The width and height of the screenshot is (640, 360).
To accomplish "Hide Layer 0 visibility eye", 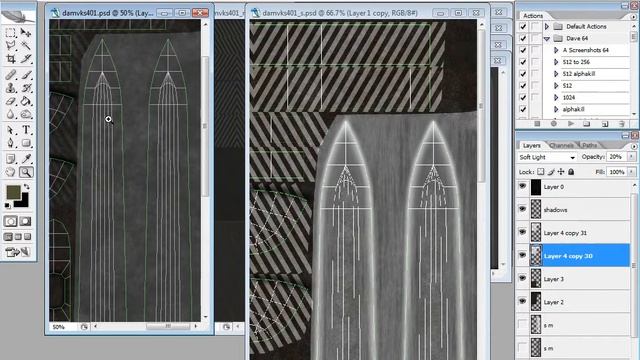I will [522, 186].
